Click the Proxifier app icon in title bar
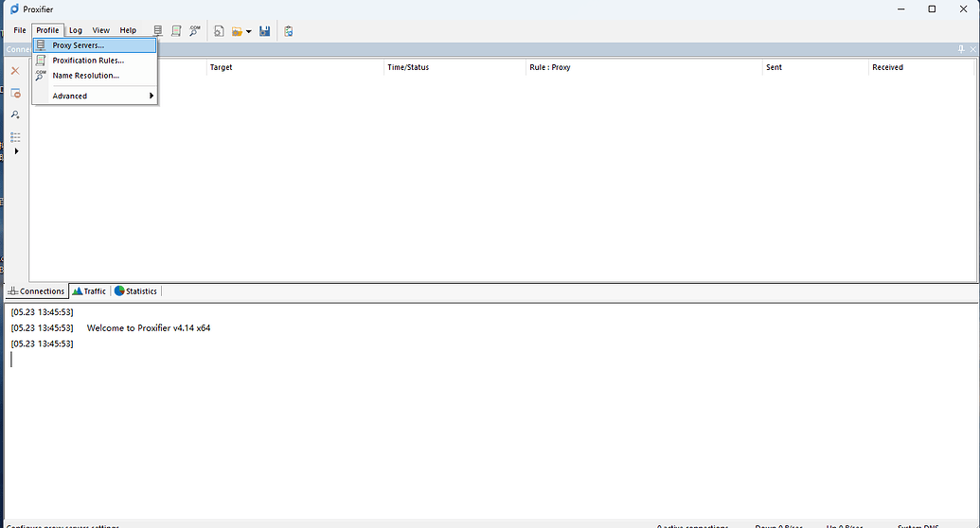The image size is (980, 528). (x=14, y=9)
